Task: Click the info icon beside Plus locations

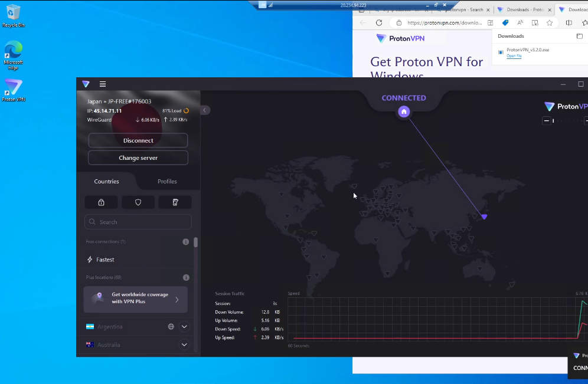Action: coord(186,277)
